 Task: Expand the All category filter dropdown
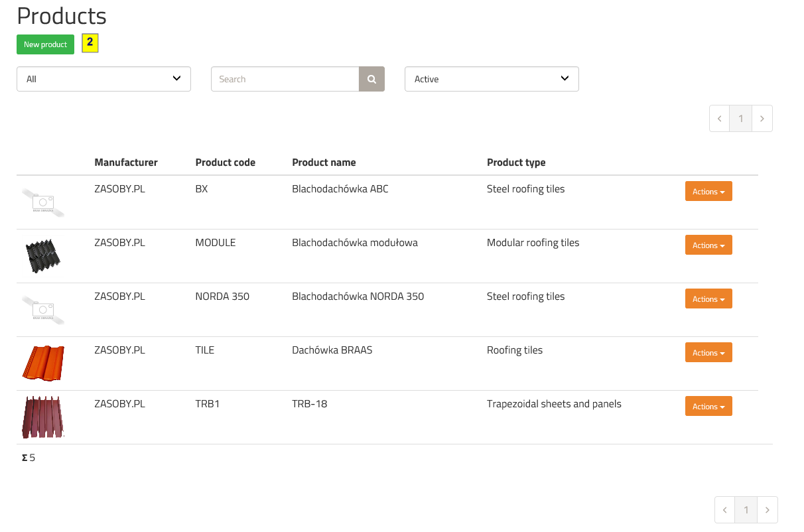[x=103, y=79]
